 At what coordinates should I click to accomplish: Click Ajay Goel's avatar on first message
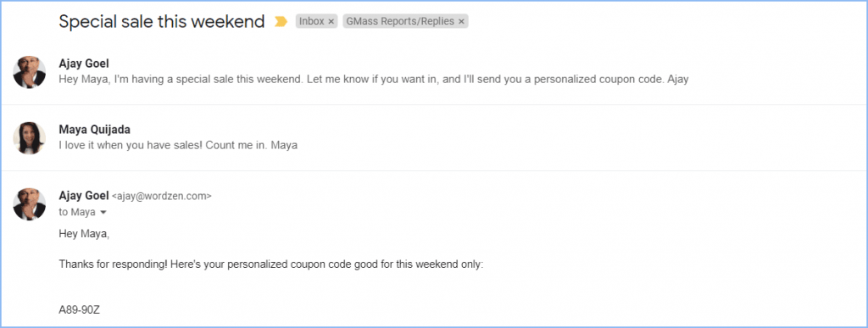click(30, 72)
